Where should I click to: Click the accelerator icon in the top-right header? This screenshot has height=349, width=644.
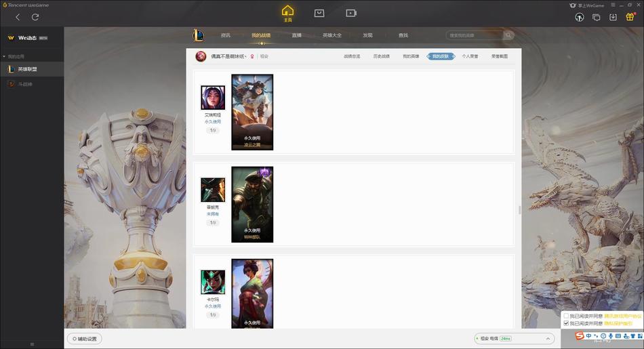(580, 17)
